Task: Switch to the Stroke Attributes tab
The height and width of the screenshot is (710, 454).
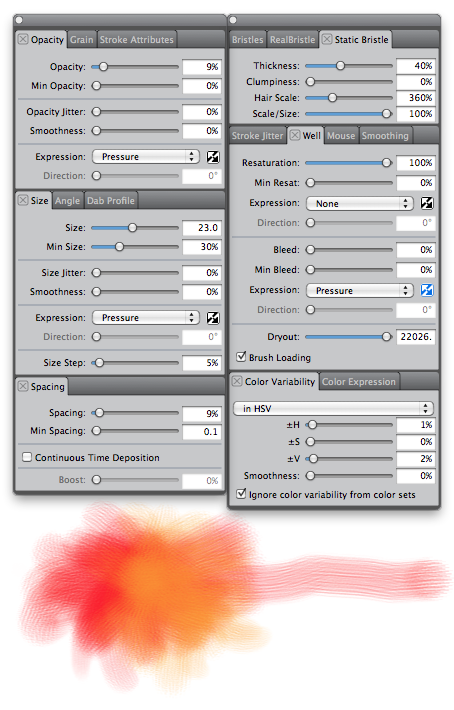Action: [137, 39]
